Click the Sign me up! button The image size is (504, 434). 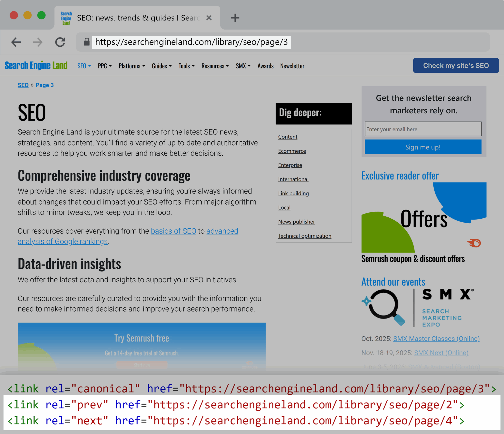point(423,147)
